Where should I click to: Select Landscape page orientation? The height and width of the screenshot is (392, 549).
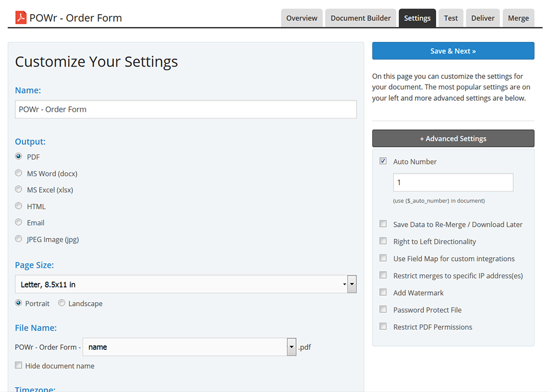[62, 303]
